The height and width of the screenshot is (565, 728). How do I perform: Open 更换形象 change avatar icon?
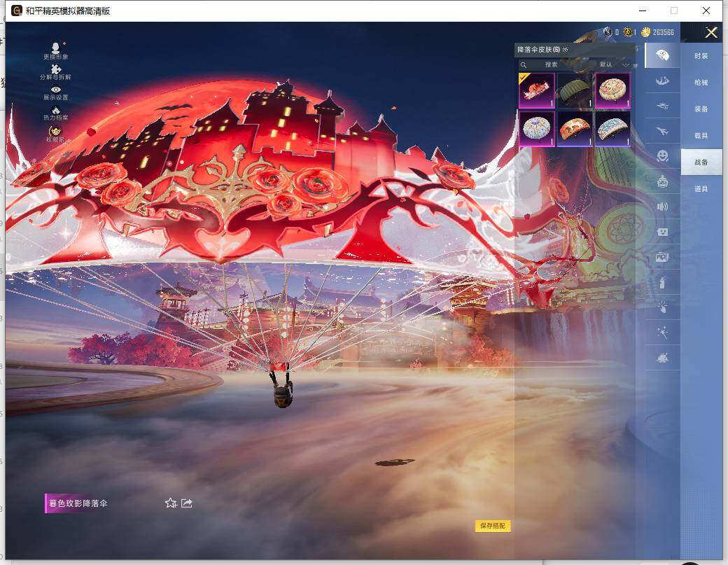pyautogui.click(x=56, y=50)
